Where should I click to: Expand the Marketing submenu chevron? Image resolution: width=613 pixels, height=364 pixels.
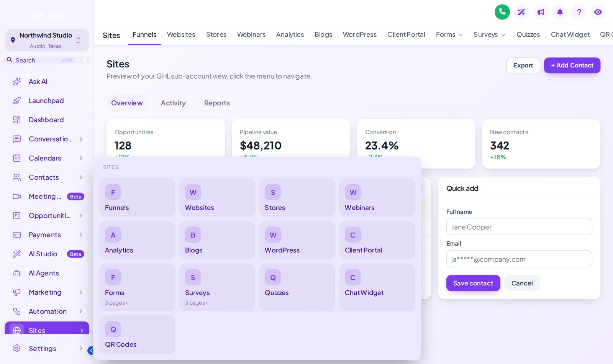[x=81, y=292]
